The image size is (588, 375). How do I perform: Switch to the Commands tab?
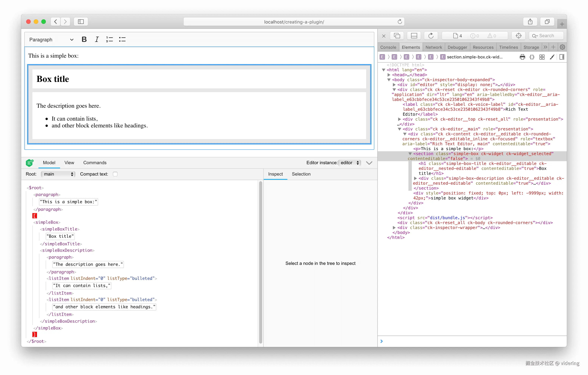tap(95, 163)
